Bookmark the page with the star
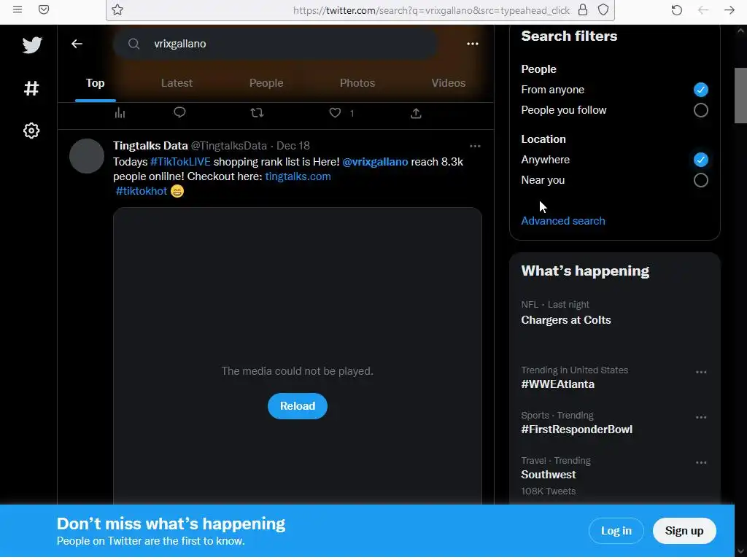 [117, 9]
